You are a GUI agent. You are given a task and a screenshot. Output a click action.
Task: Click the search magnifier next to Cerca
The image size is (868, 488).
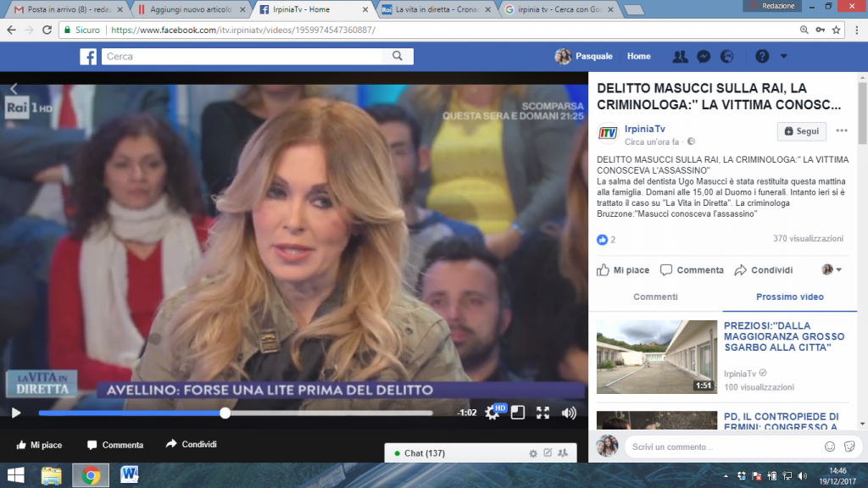pyautogui.click(x=397, y=57)
